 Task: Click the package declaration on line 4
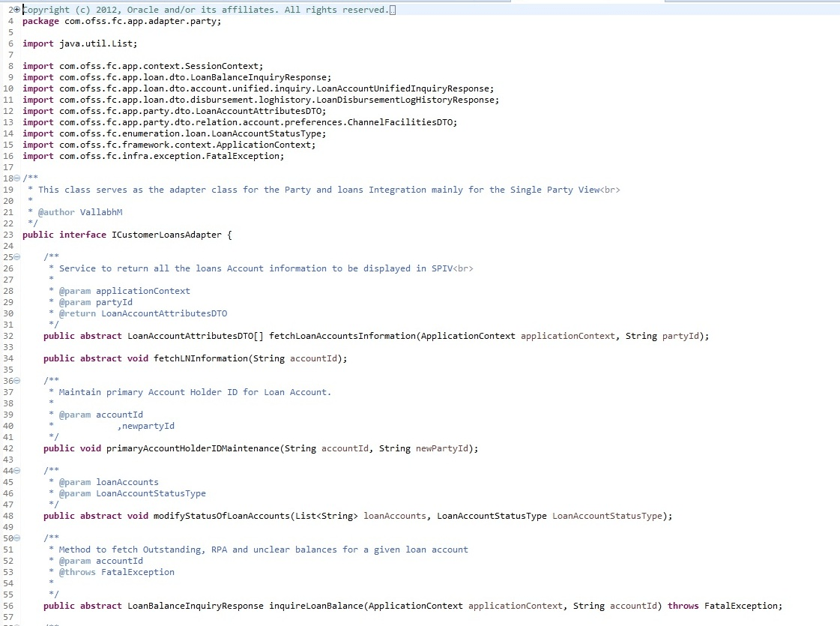point(120,20)
